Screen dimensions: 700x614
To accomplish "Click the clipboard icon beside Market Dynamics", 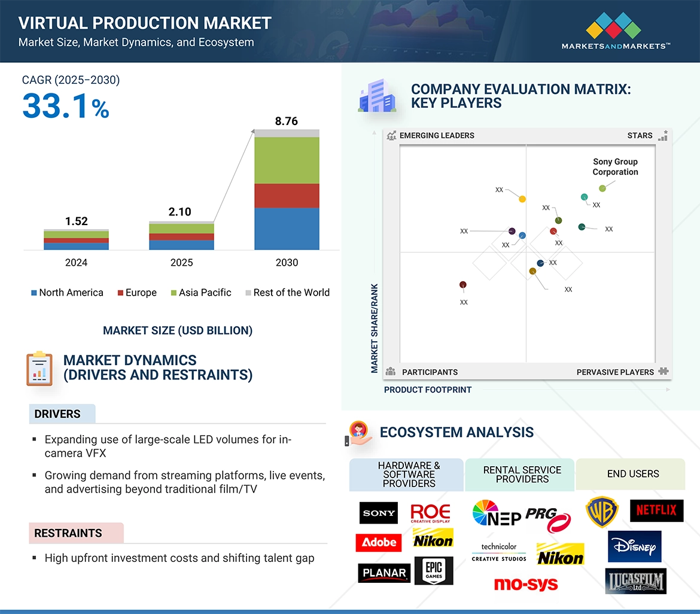I will 39,369.
